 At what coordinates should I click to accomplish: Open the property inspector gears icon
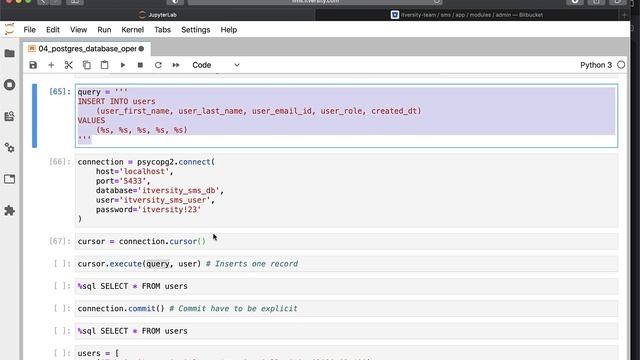coord(9,148)
